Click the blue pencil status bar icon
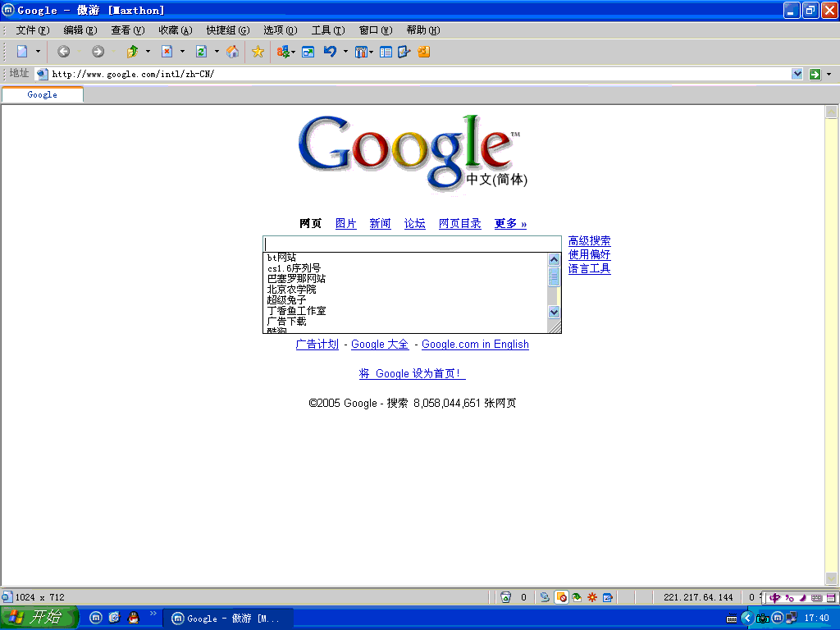Screen dimensions: 840x630 click(608, 597)
